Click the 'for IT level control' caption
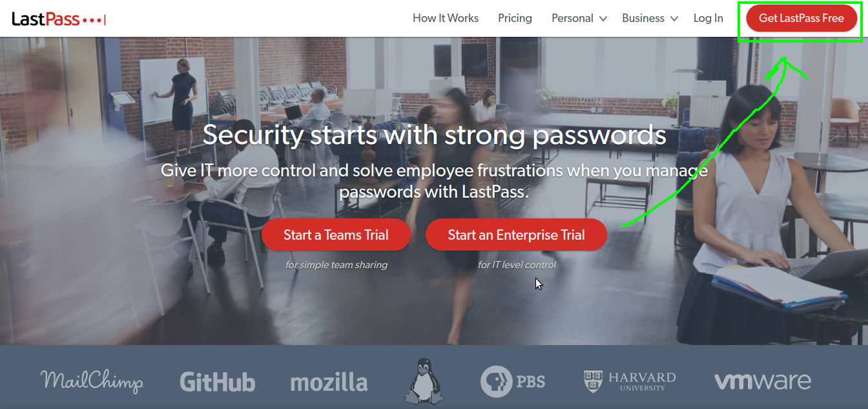This screenshot has height=409, width=868. point(517,264)
